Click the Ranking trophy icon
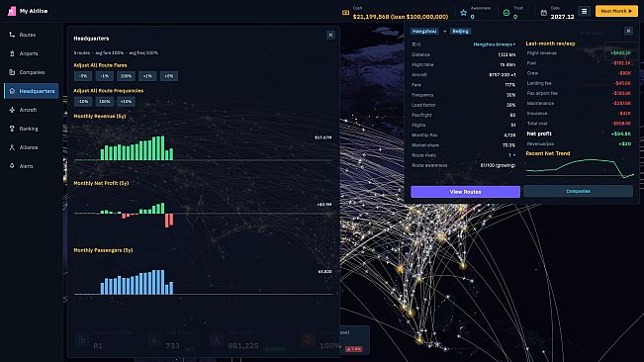The height and width of the screenshot is (362, 644). tap(12, 129)
